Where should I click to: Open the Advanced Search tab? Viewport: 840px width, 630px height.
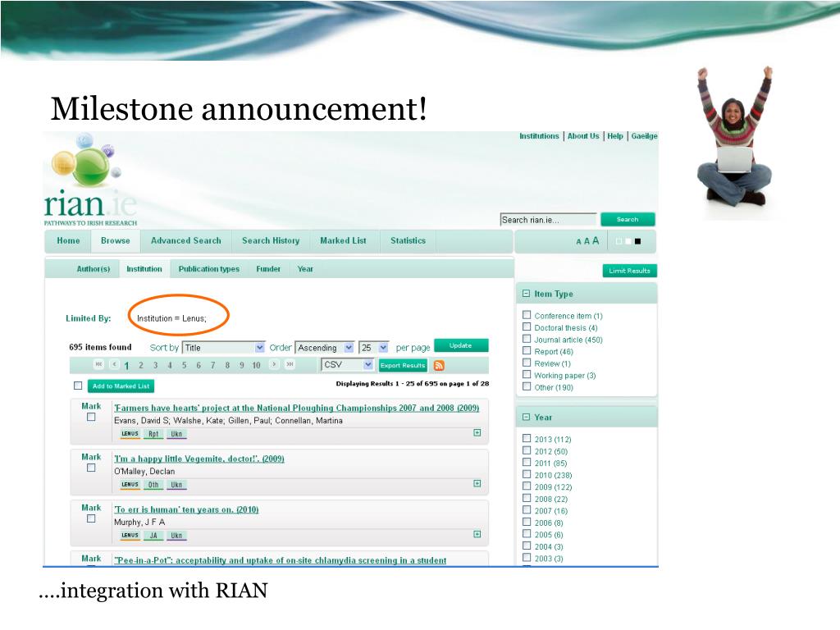(x=186, y=241)
